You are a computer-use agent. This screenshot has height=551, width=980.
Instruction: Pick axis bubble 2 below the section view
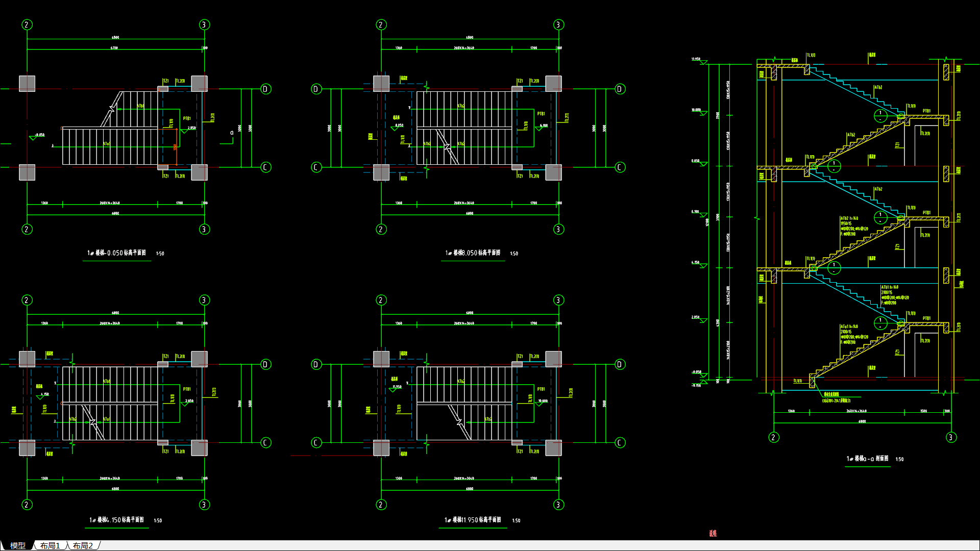tap(774, 437)
